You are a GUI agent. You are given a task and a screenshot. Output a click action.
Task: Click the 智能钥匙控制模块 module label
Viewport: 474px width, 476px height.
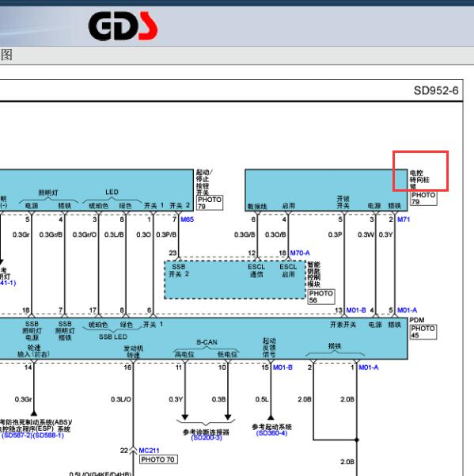point(314,274)
